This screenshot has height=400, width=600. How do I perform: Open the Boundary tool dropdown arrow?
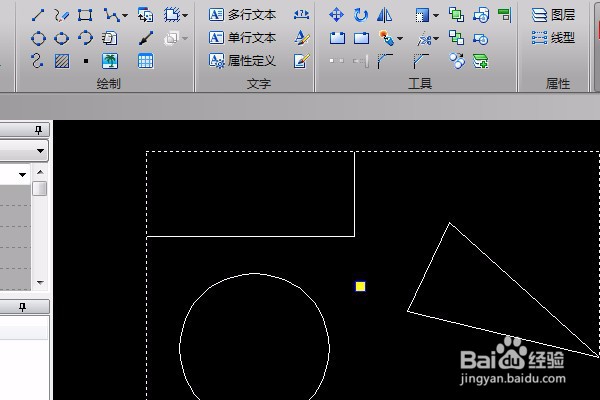(185, 16)
